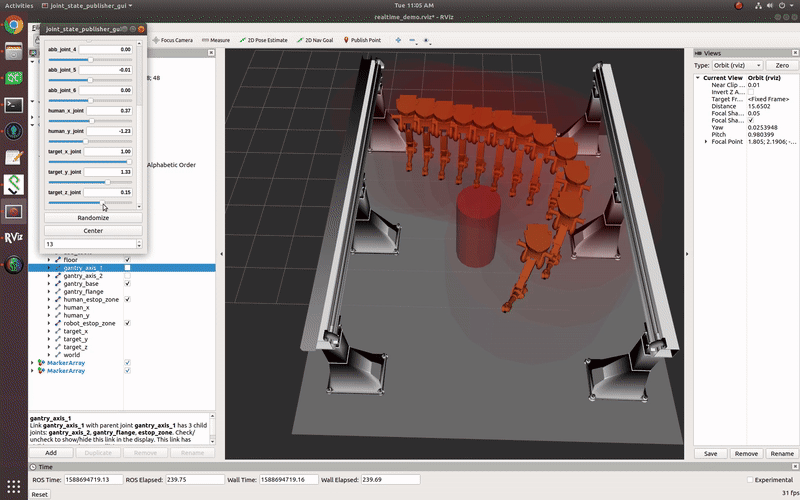Enable the gantry_axis_2 link checkbox

pyautogui.click(x=127, y=276)
